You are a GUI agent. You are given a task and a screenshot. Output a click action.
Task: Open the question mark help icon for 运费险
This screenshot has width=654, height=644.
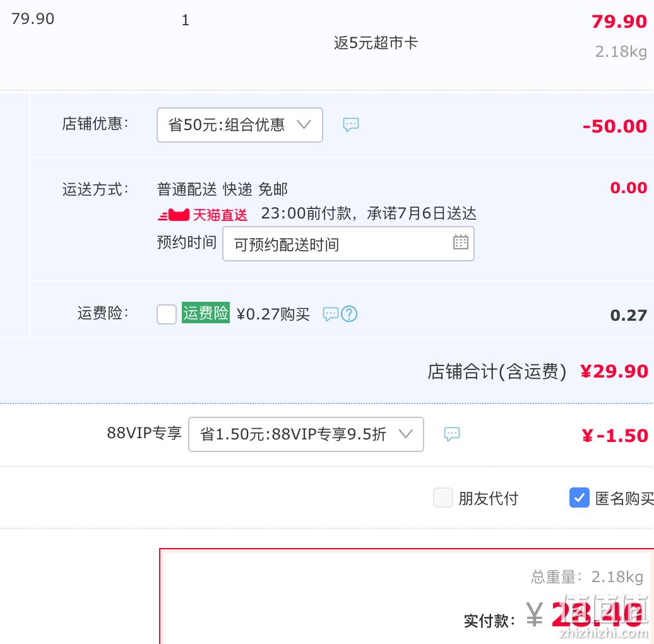coord(349,314)
